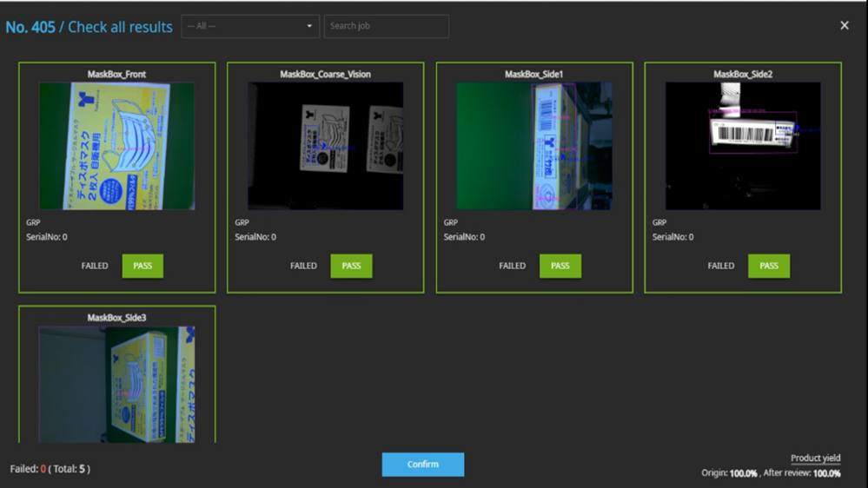Screen dimensions: 868x488
Task: Select PASS for MaskBox_Side1
Action: coord(560,266)
